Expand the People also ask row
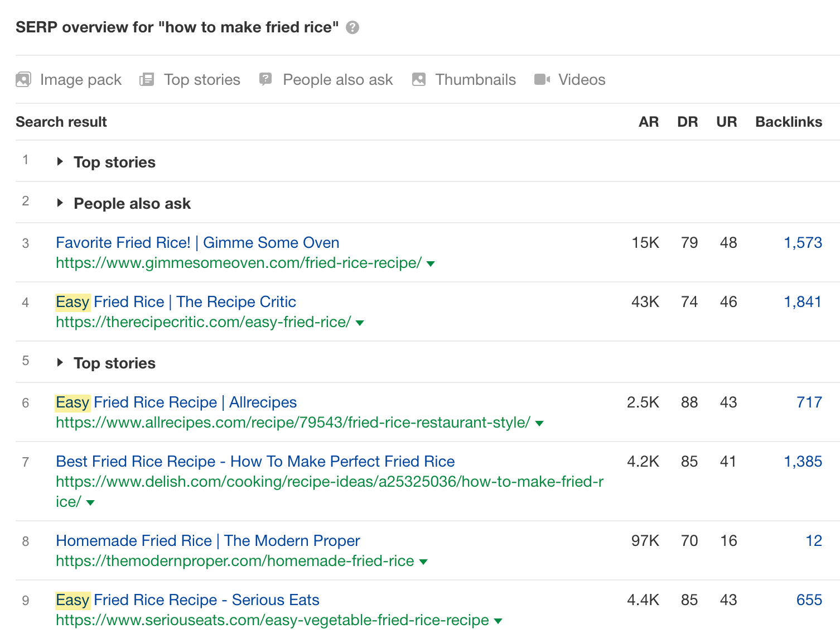 pyautogui.click(x=60, y=203)
